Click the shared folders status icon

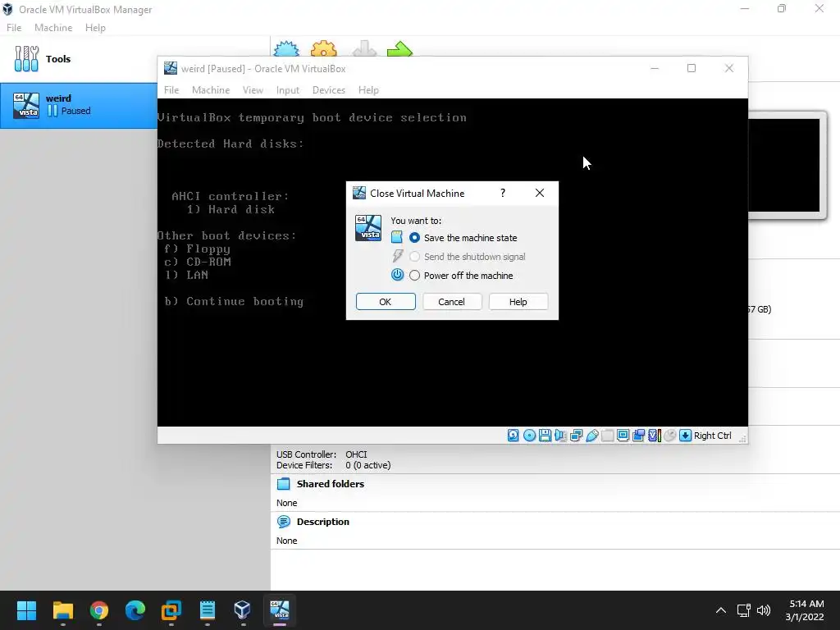(608, 436)
